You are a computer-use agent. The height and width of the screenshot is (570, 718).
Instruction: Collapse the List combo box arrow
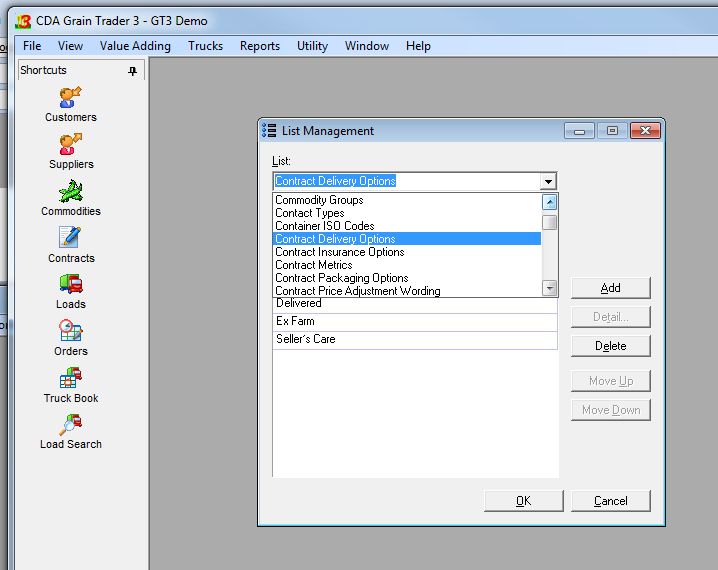(547, 182)
